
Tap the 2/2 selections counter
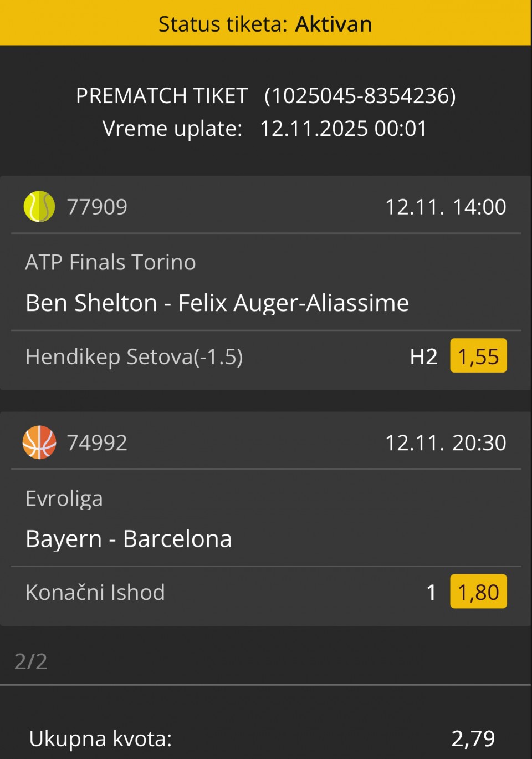31,661
